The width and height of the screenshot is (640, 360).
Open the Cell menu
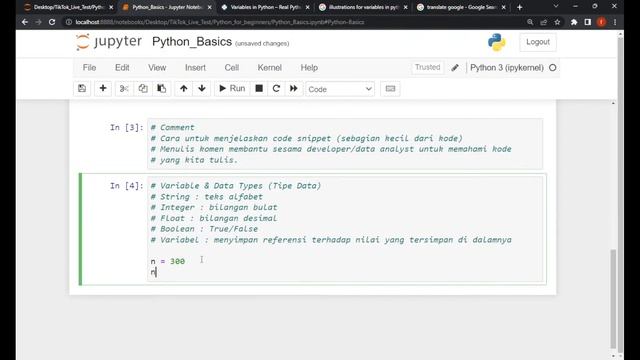point(231,68)
